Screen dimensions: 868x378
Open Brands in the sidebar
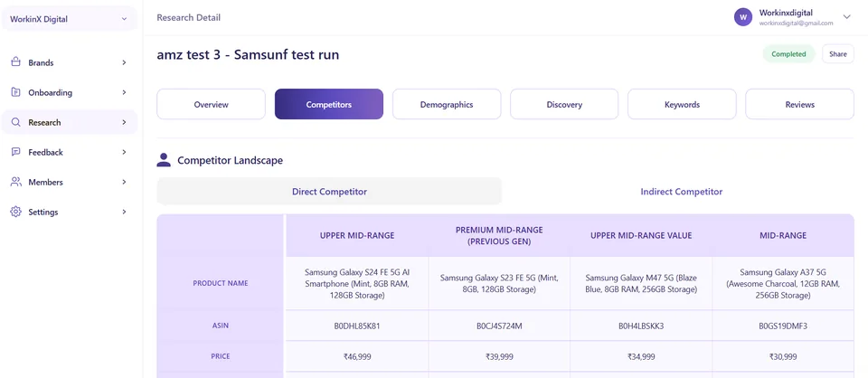pos(70,62)
